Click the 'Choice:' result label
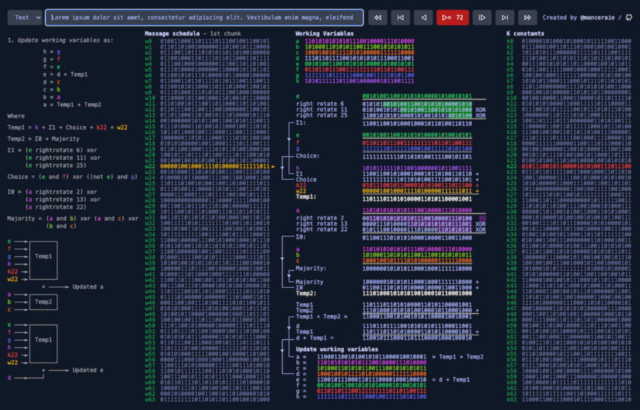640x410 pixels. coord(308,156)
